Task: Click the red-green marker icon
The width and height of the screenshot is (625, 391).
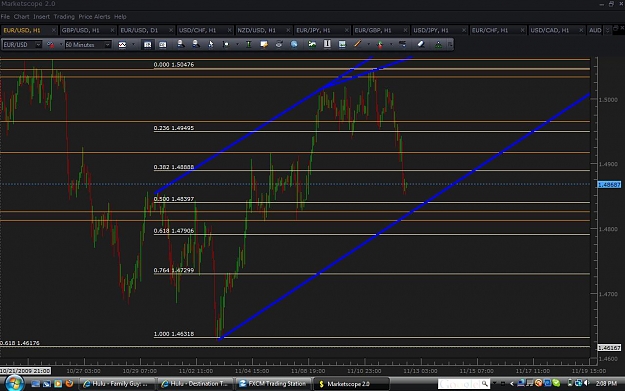Action: (x=380, y=45)
